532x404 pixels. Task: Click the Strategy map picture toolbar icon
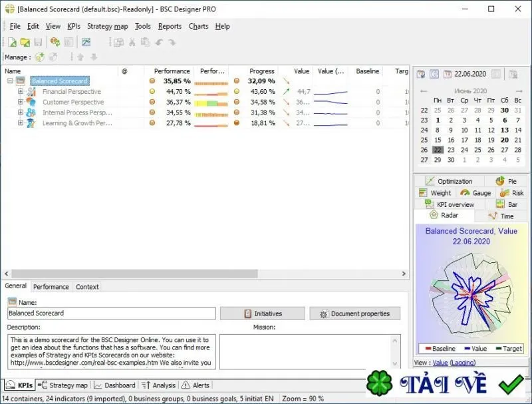86,42
